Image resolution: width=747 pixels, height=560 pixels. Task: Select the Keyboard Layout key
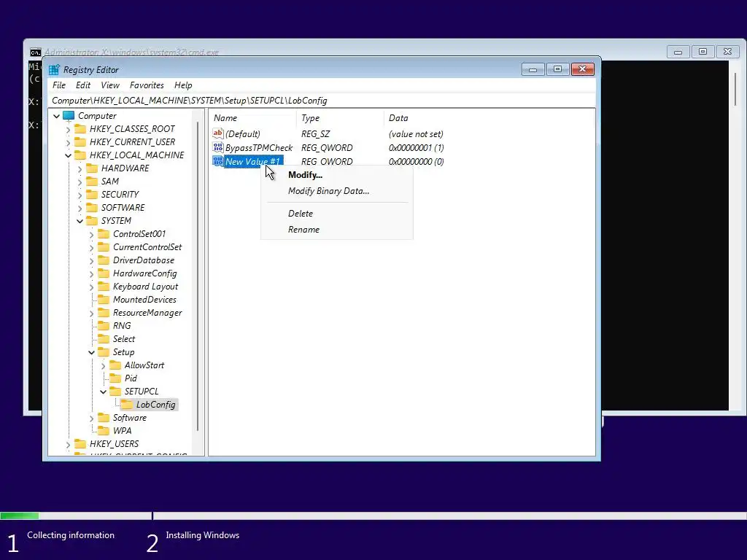[x=145, y=287]
